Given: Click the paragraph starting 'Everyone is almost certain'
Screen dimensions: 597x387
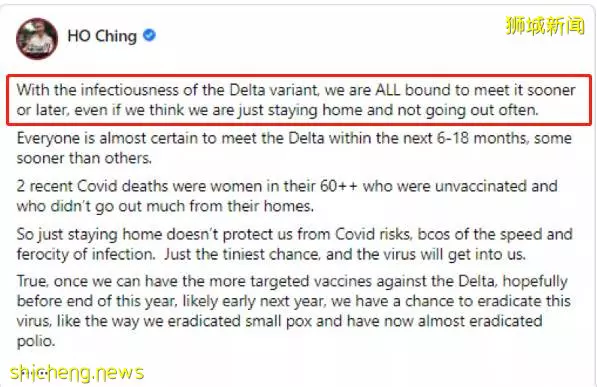Looking at the screenshot, I should tap(294, 148).
